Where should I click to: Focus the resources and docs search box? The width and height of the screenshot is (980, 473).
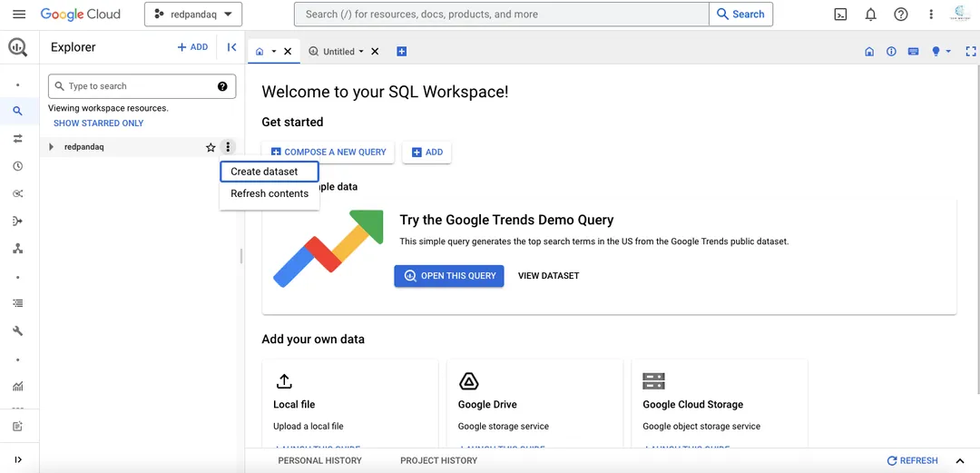click(501, 14)
